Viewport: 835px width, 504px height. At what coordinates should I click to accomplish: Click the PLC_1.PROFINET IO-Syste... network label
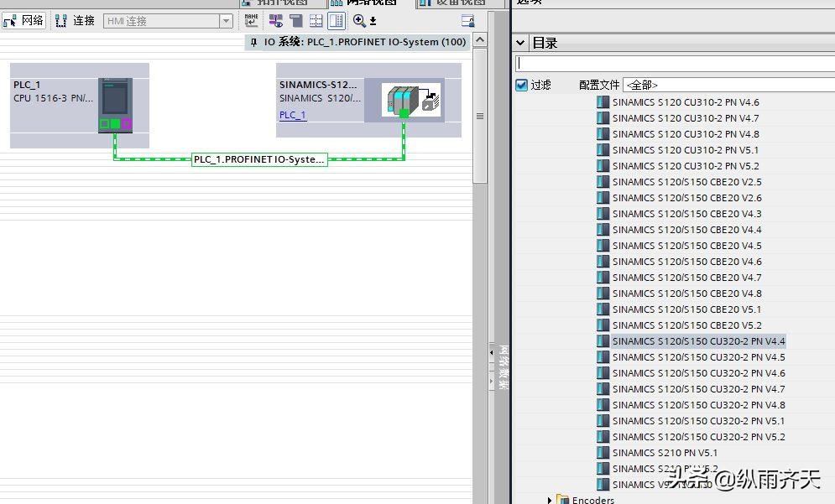click(x=259, y=159)
